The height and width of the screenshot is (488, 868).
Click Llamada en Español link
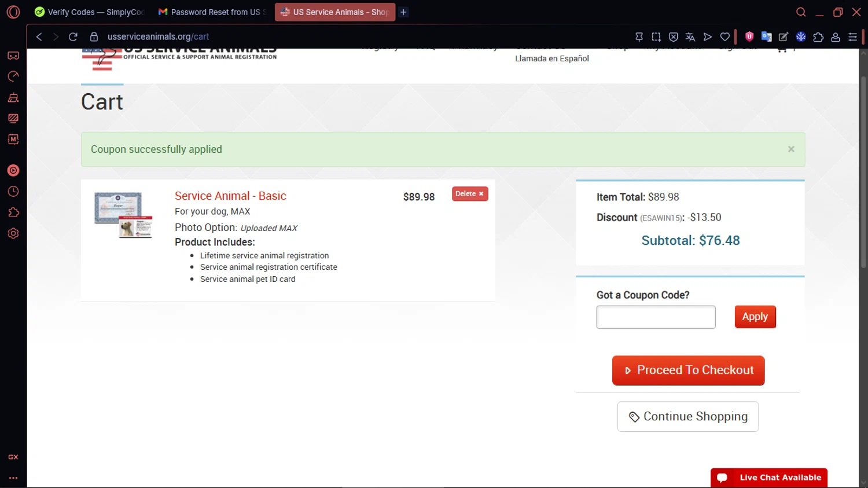(x=552, y=58)
